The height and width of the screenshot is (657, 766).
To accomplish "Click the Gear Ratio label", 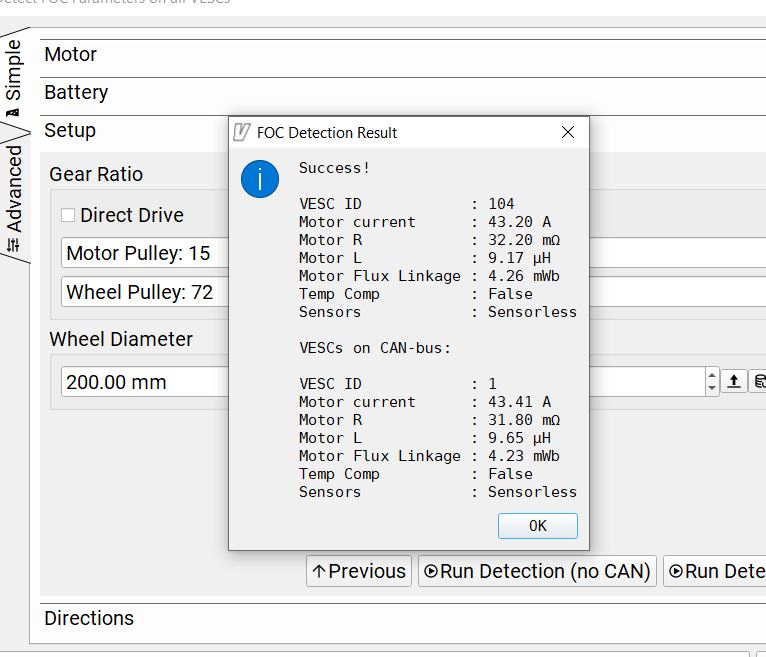I will pos(96,174).
